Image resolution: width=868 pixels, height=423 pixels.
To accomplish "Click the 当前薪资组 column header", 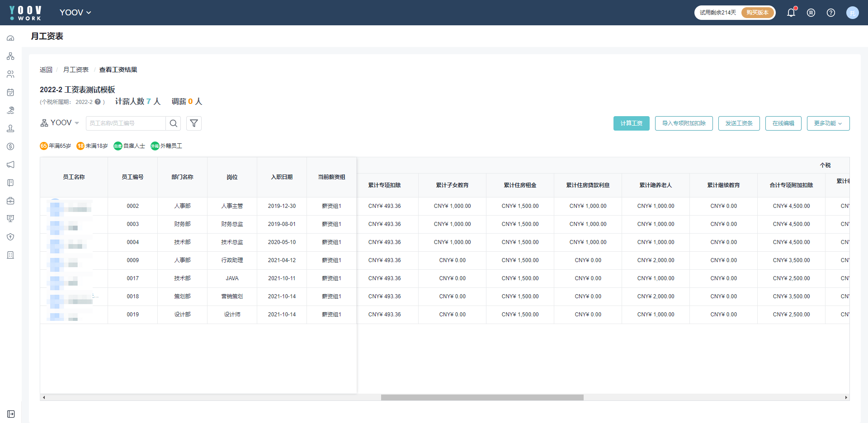I will tap(332, 177).
